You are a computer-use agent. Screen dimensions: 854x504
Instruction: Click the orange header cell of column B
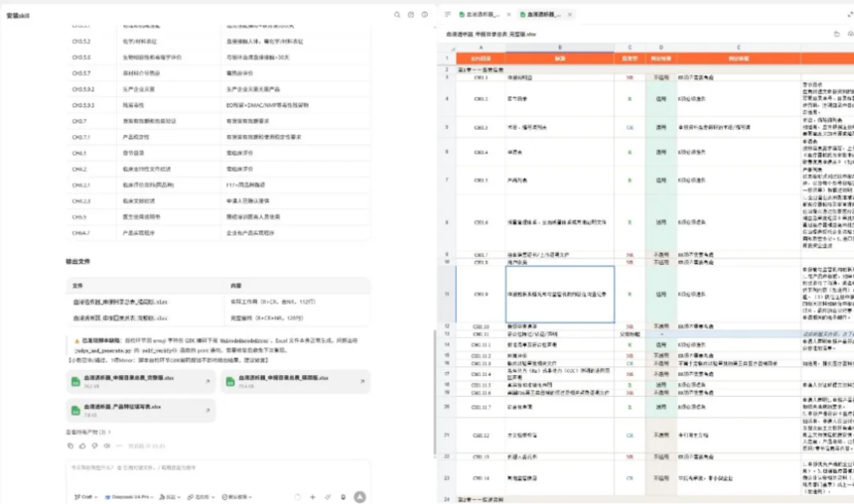click(560, 59)
